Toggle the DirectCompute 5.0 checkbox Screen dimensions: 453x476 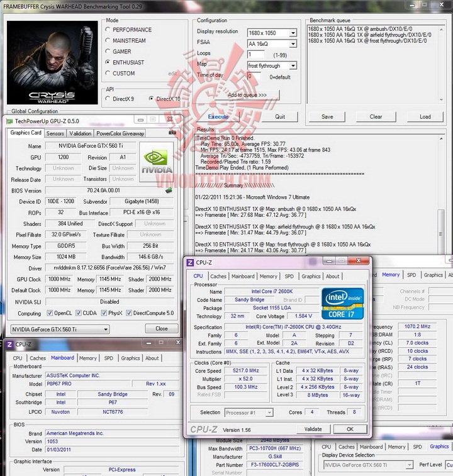129,313
